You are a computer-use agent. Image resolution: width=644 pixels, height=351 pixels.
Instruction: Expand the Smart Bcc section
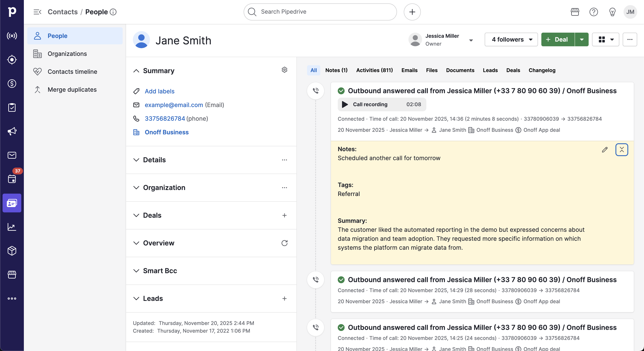136,271
